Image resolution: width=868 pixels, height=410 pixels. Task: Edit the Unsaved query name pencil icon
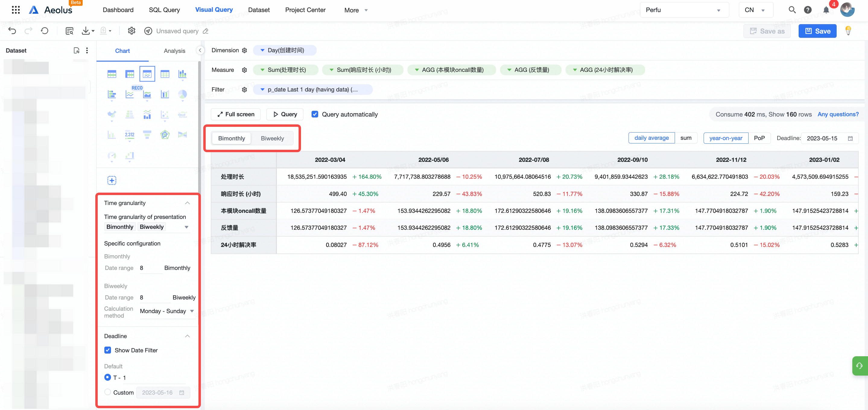[x=206, y=31]
